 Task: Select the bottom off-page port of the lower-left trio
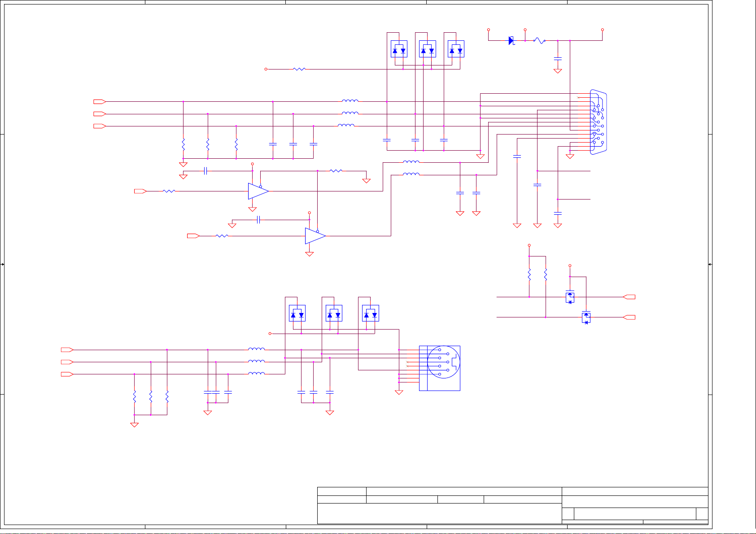(x=67, y=374)
